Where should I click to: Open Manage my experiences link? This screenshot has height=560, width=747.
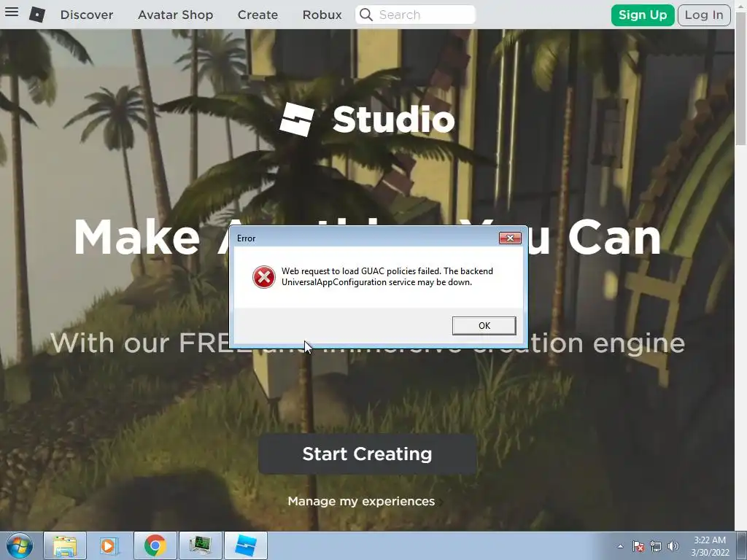pos(361,502)
